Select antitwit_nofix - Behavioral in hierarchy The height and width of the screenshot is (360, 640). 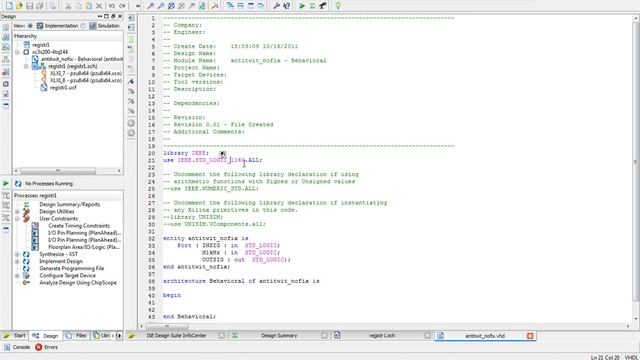point(82,59)
